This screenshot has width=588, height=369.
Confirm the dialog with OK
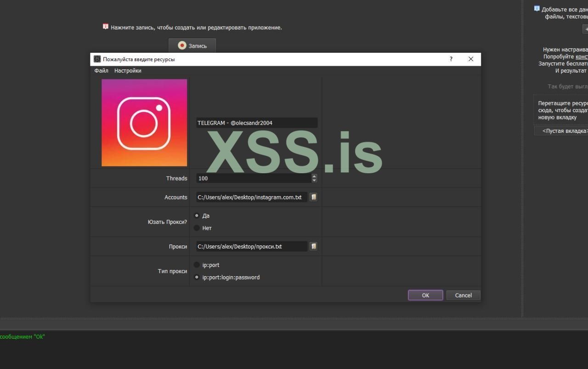click(x=425, y=295)
